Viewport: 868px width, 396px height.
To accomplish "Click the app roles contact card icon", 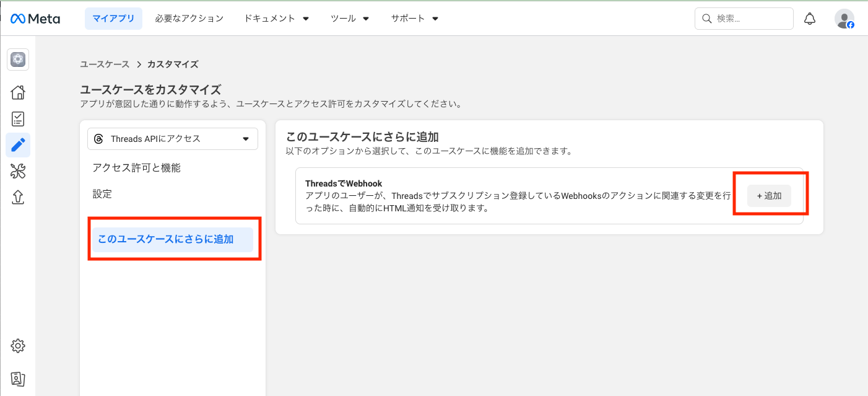I will click(18, 379).
